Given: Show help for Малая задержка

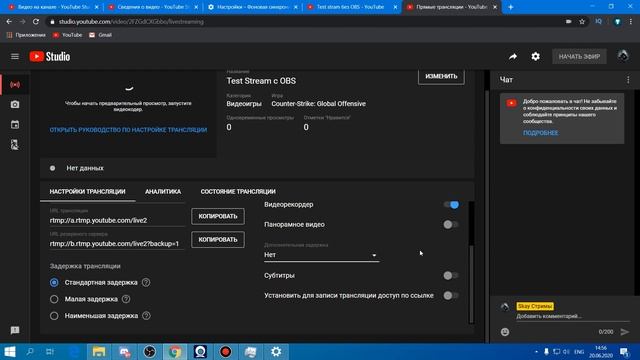Looking at the screenshot, I should click(126, 299).
